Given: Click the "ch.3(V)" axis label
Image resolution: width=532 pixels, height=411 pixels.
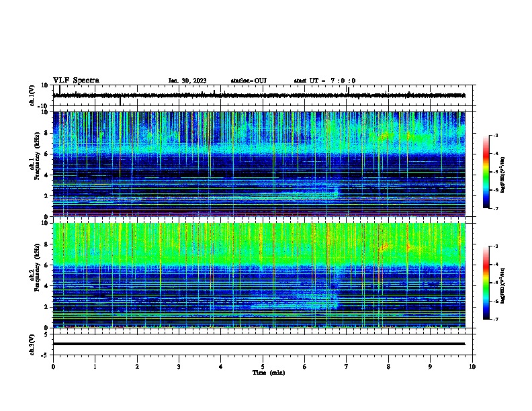Looking at the screenshot, I should coord(32,345).
